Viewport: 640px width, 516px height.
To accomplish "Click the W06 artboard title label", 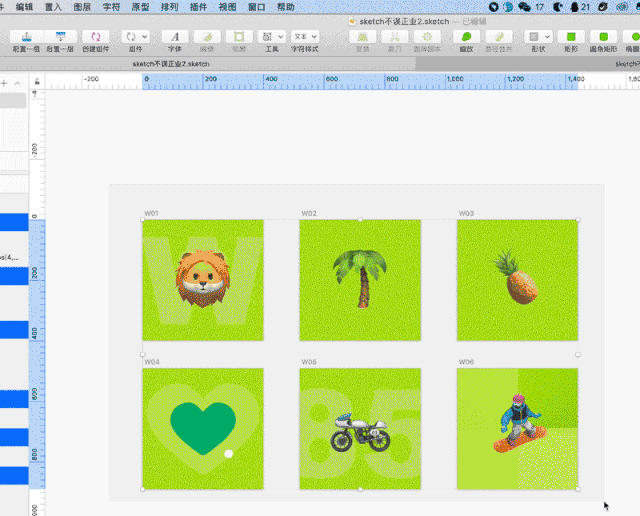I will [466, 362].
